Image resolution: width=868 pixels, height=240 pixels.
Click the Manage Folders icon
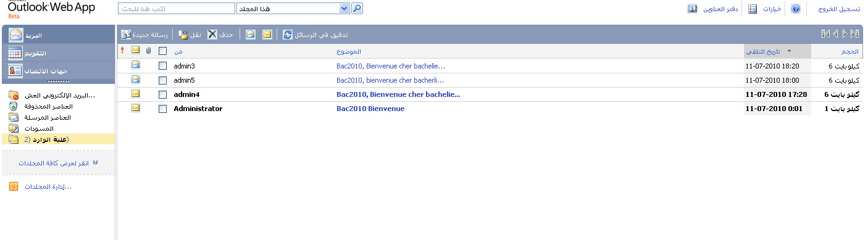point(14,186)
